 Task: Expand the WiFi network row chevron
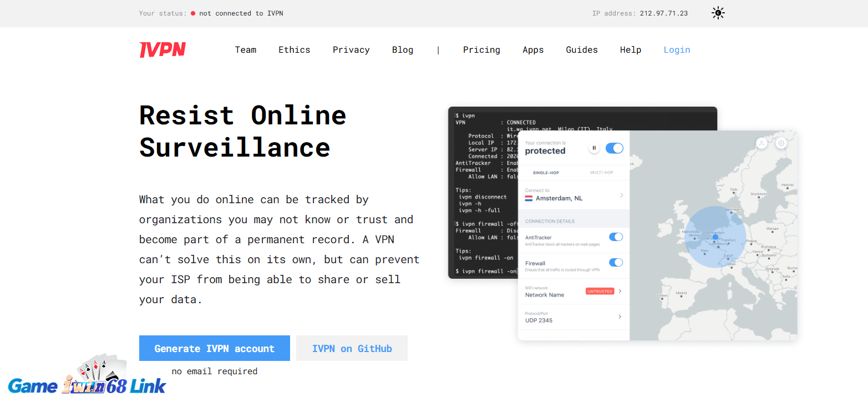click(x=620, y=291)
